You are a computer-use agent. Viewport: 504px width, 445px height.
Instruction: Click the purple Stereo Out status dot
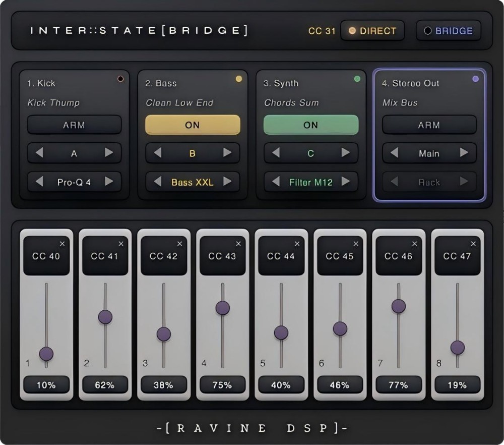tap(475, 79)
